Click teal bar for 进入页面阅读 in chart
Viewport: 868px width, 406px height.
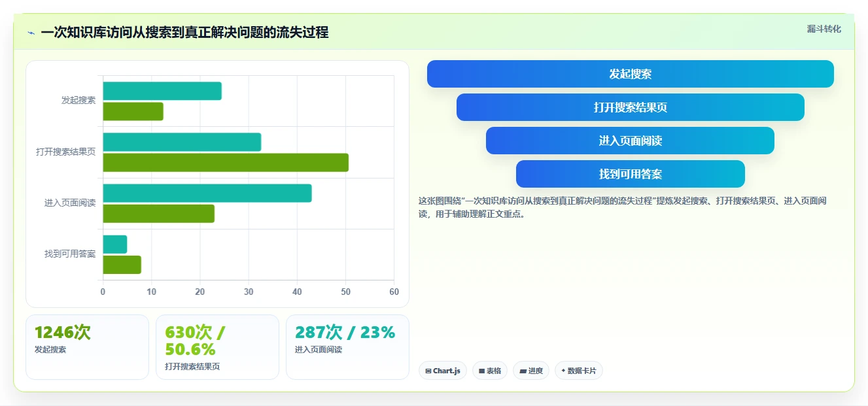click(207, 194)
